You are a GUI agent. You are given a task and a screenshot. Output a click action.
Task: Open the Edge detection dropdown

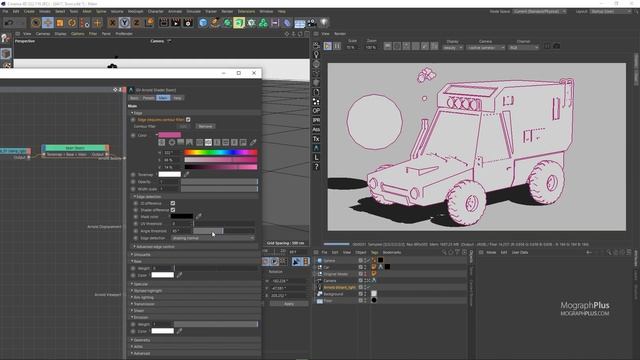click(x=213, y=238)
